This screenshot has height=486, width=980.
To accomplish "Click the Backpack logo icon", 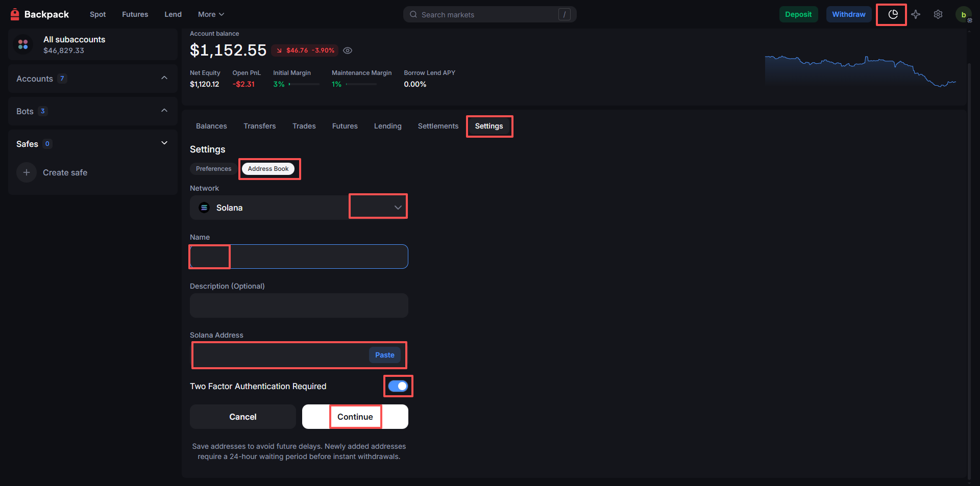I will coord(15,14).
